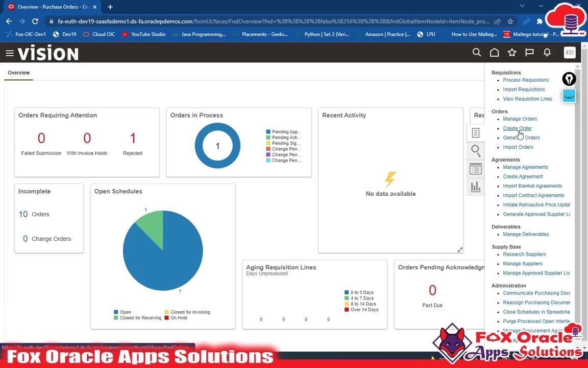588x368 pixels.
Task: Select the Overview tab
Action: (x=18, y=73)
